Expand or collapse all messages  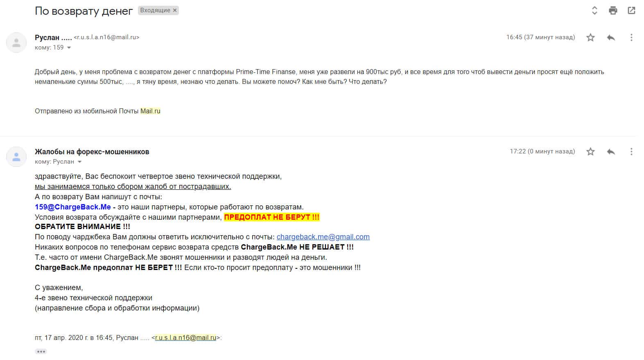pyautogui.click(x=594, y=11)
